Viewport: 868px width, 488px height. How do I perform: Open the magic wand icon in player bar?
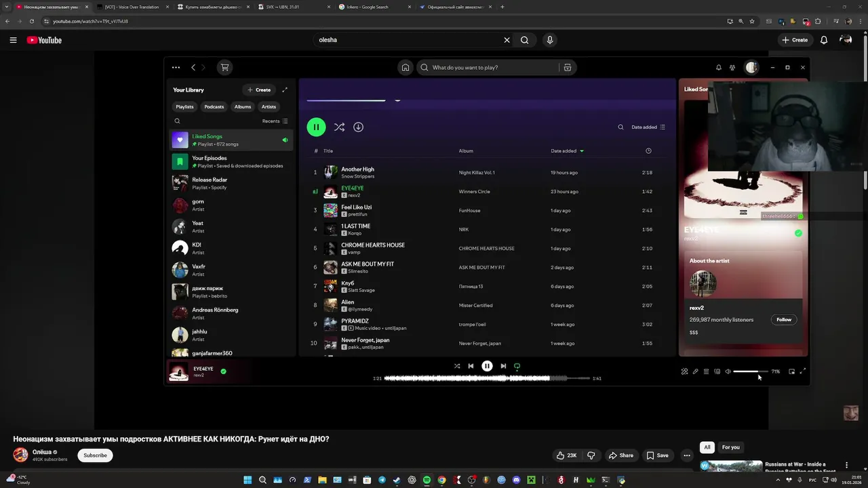point(684,371)
